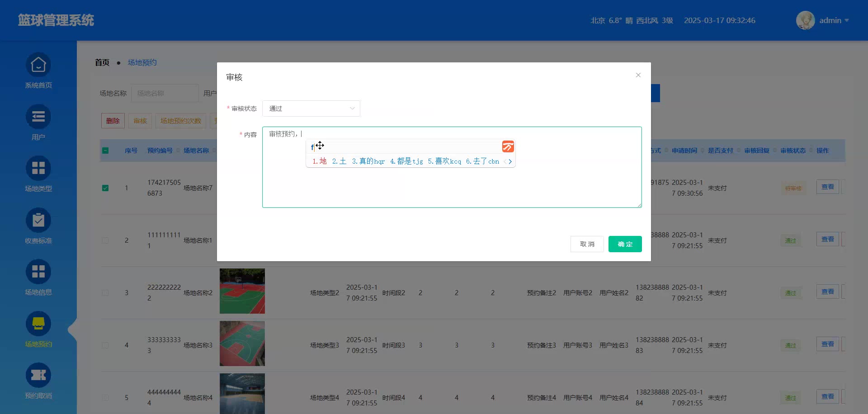Select the 收费标准 sidebar icon
This screenshot has width=868, height=414.
click(38, 221)
